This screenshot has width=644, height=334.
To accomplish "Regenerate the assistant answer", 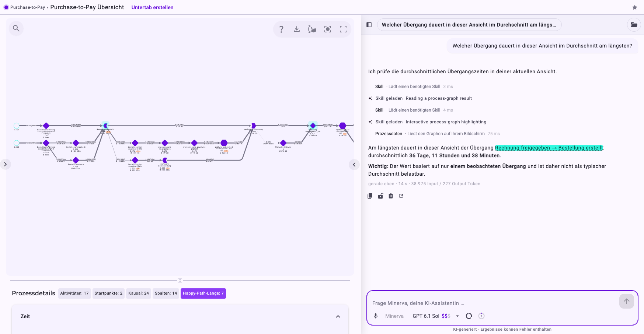I will click(x=401, y=196).
